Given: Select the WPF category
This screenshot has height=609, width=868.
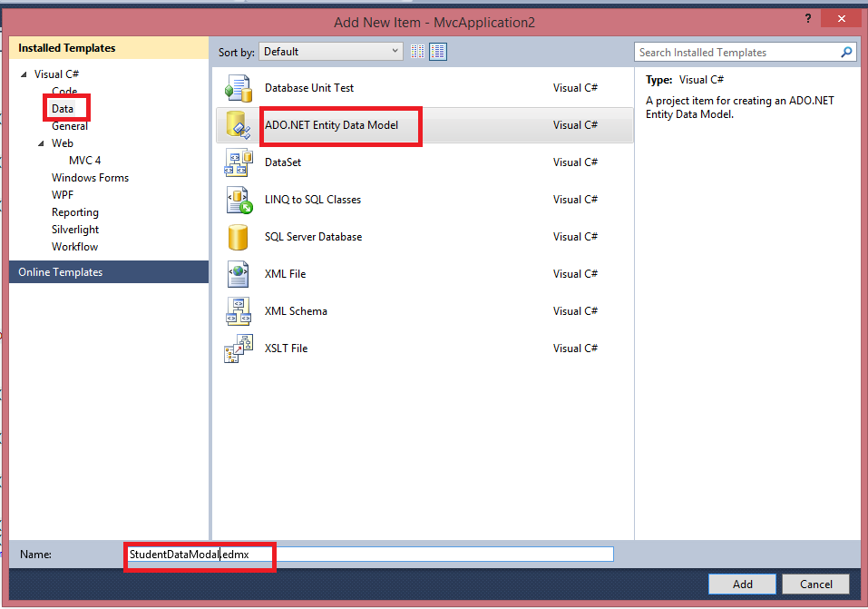Looking at the screenshot, I should 63,194.
